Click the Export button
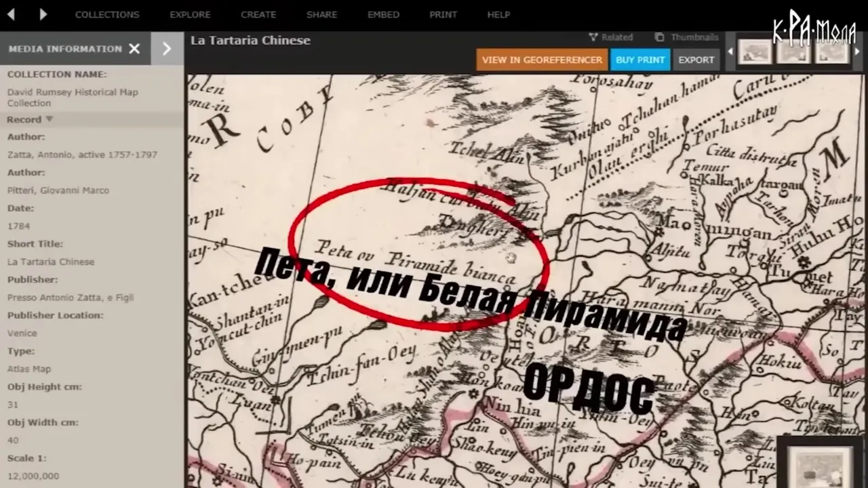This screenshot has height=488, width=868. (696, 60)
